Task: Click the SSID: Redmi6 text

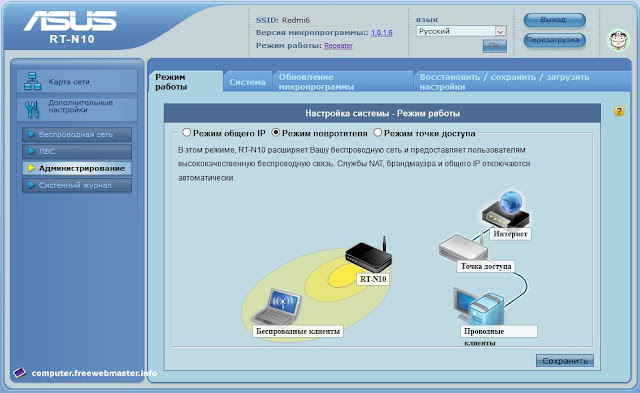Action: 283,20
